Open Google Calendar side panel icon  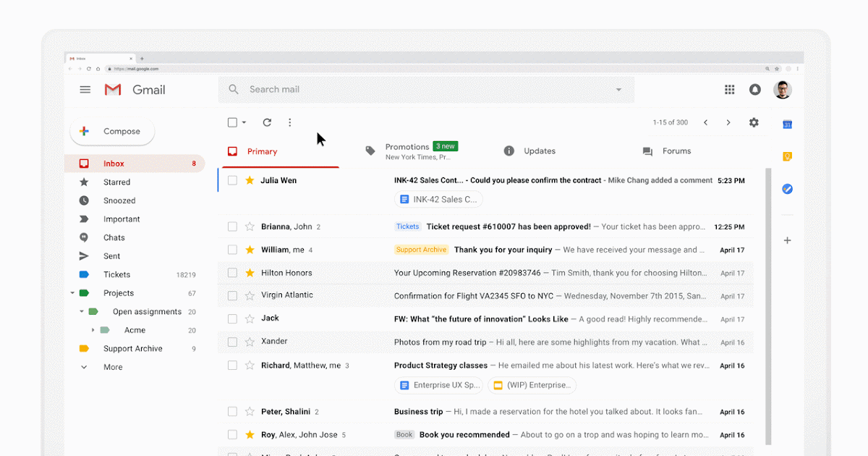pyautogui.click(x=788, y=124)
